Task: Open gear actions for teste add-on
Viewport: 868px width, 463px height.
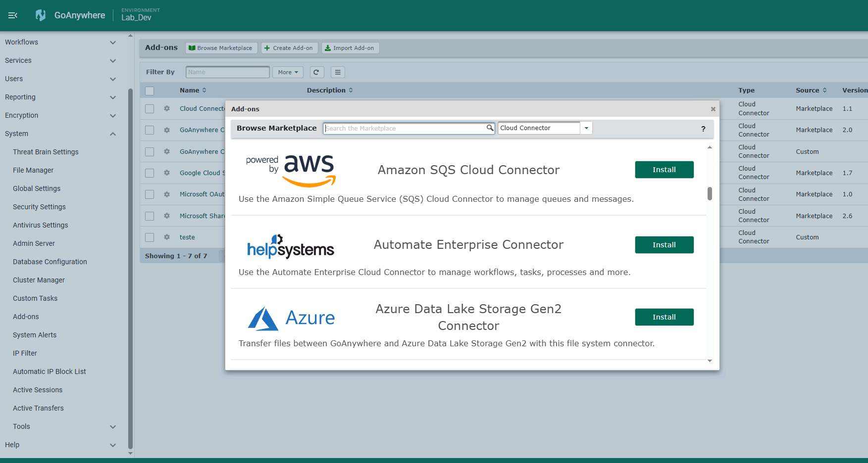Action: tap(167, 237)
